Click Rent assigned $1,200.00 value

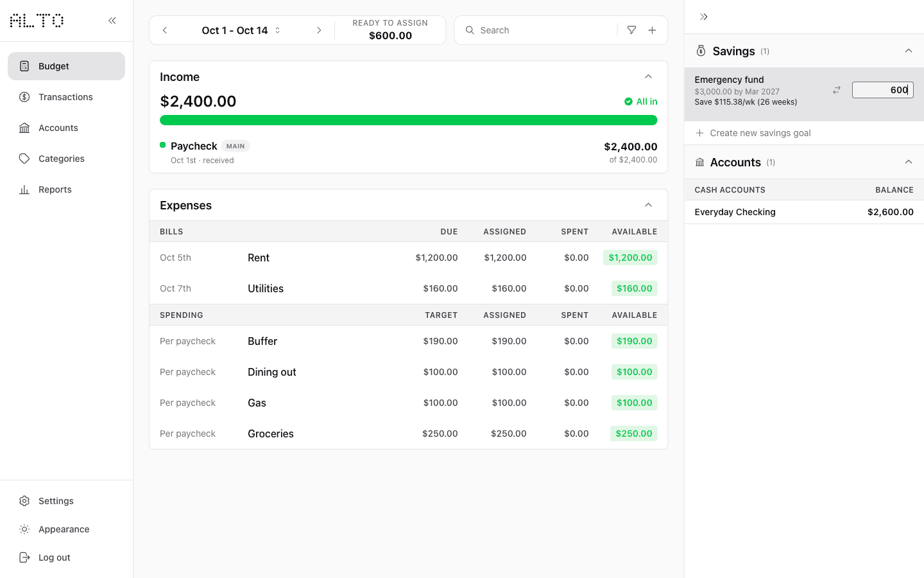coord(505,258)
